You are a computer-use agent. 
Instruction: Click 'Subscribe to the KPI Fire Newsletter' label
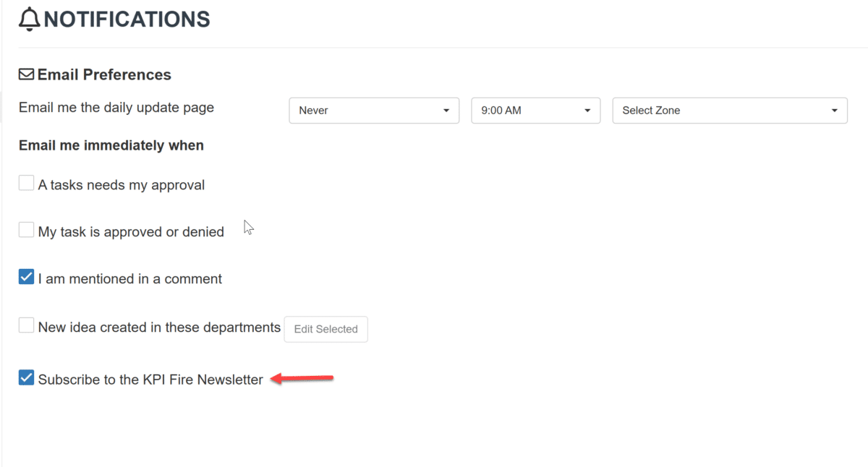[x=150, y=380]
